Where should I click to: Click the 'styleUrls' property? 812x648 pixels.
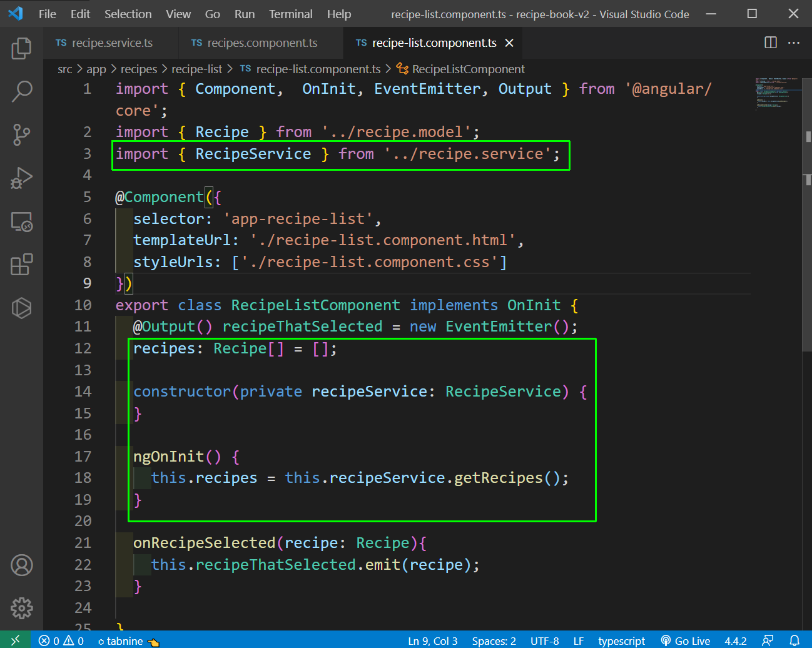tap(173, 262)
